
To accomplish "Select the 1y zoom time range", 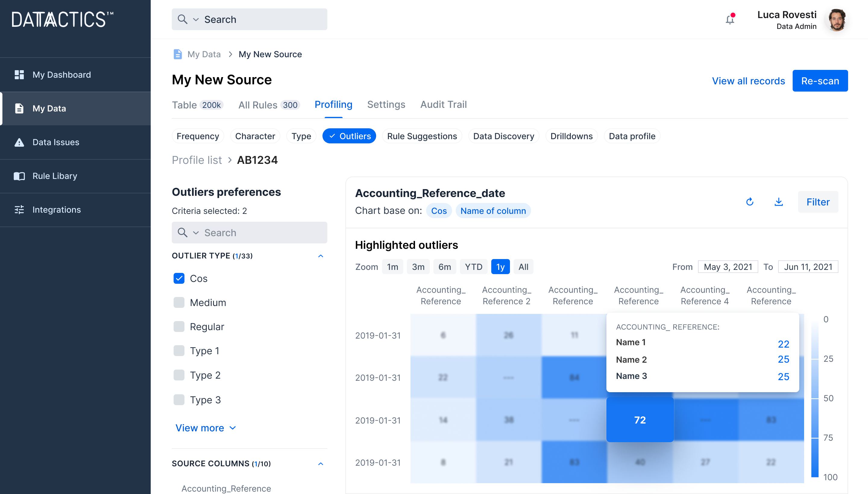I will [500, 266].
